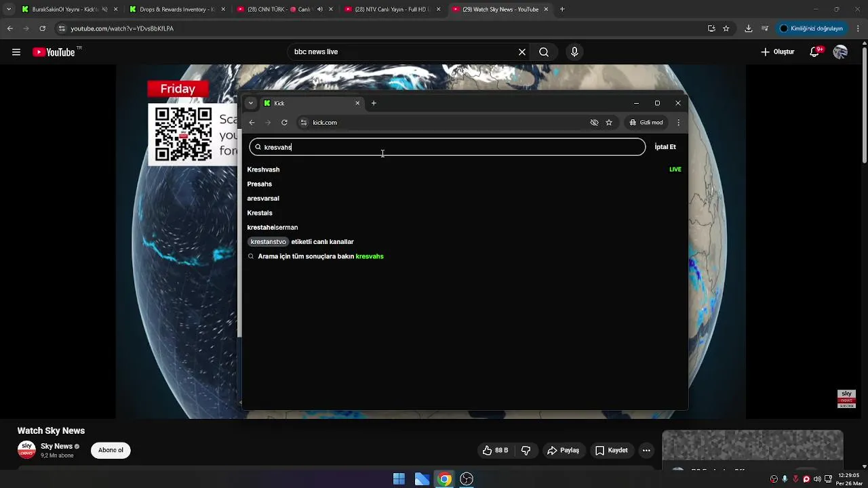Screen dimensions: 868x488
Task: Open the Kick window three-dot menu
Action: coord(678,123)
